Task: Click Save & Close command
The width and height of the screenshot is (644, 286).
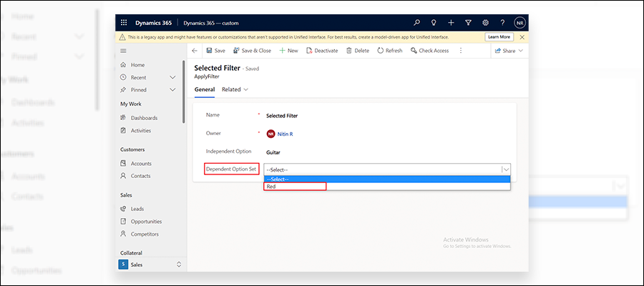Action: [x=252, y=51]
